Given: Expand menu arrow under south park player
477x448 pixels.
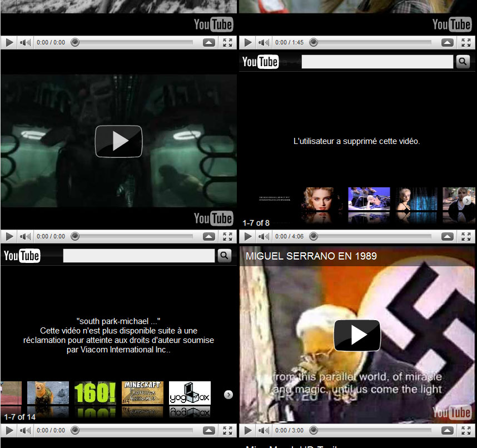Looking at the screenshot, I should [x=208, y=431].
